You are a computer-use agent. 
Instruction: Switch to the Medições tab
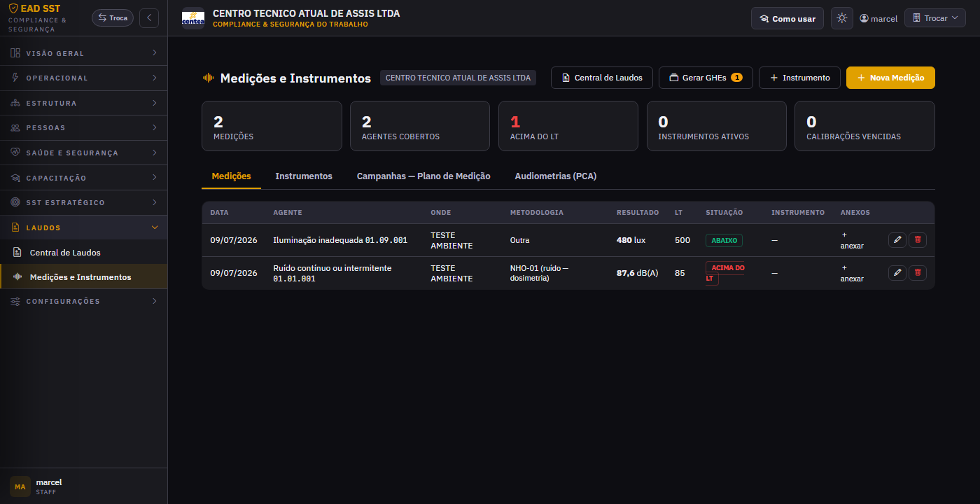coord(231,176)
